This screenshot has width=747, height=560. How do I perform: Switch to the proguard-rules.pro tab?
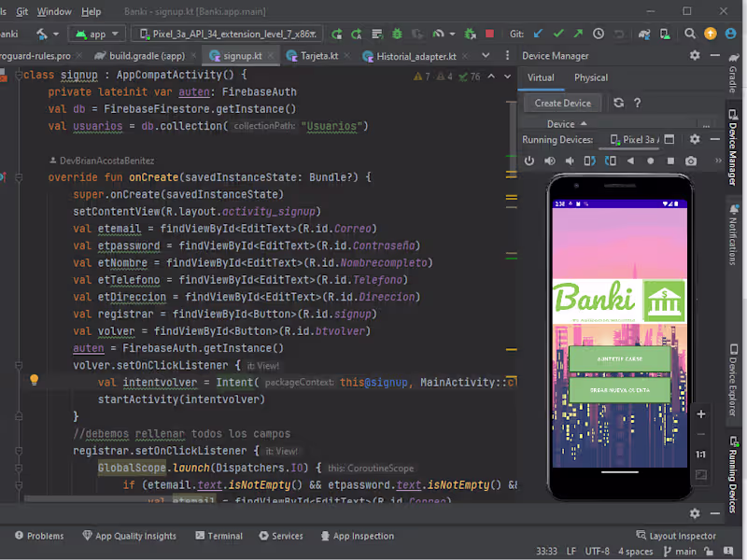click(x=35, y=56)
